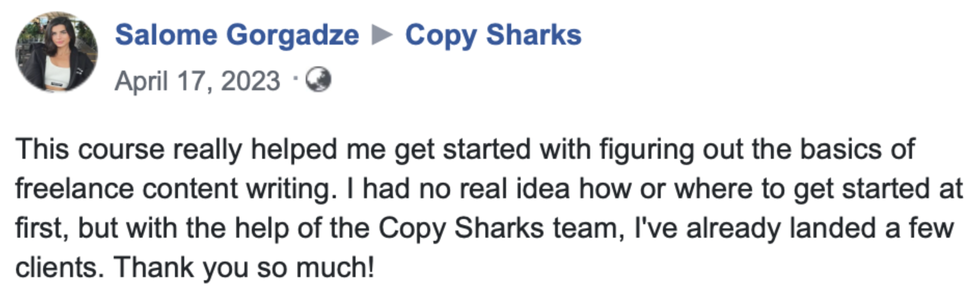Click the phrase "basics of" in the first line
Screen dimensions: 980x301
[857, 150]
